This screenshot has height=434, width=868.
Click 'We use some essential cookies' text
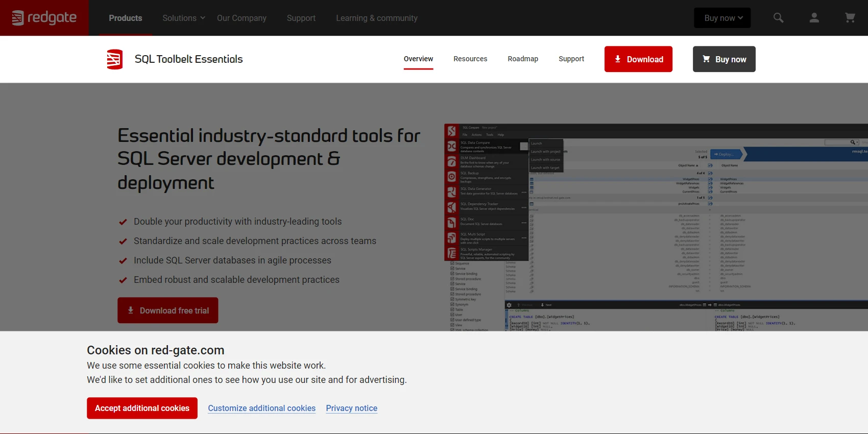coord(206,366)
